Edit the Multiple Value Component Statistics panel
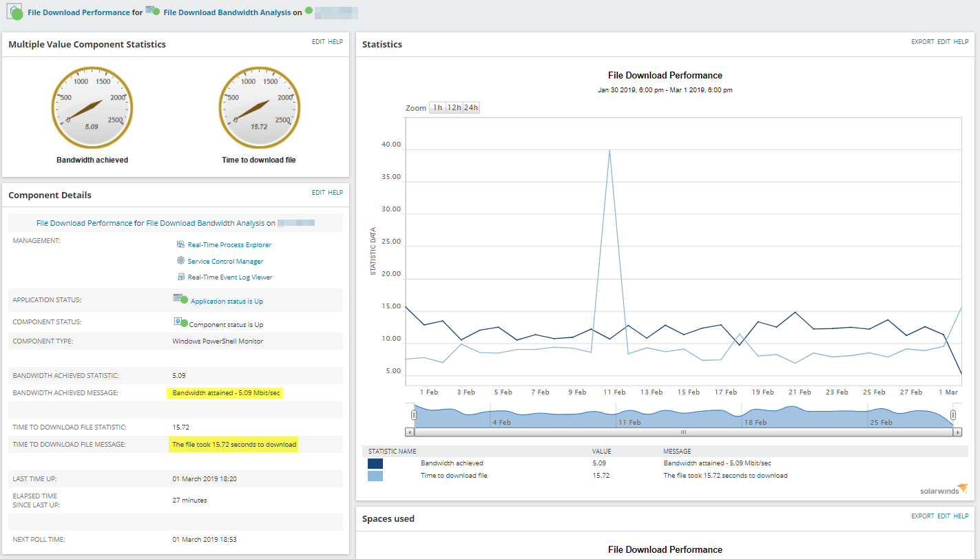 click(x=318, y=42)
